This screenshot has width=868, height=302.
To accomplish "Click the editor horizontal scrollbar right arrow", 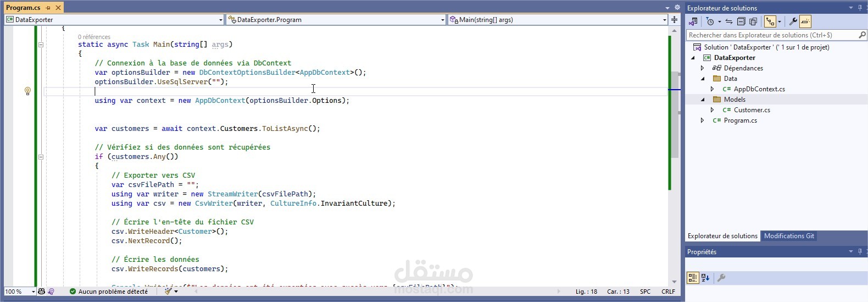I will 559,292.
